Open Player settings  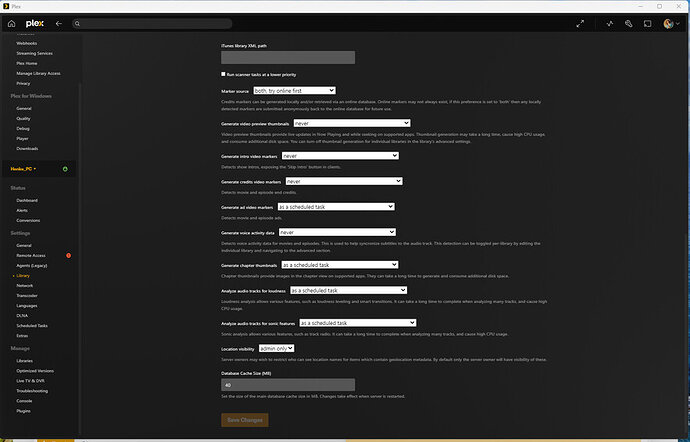(22, 139)
